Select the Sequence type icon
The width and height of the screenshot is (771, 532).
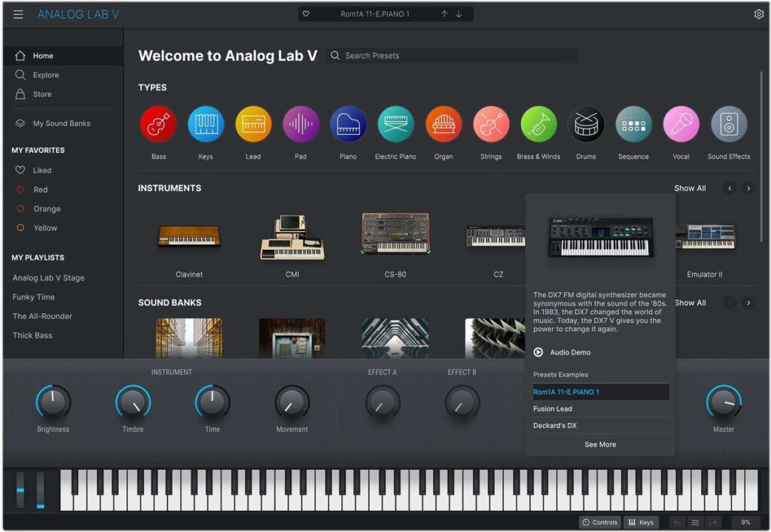point(633,124)
